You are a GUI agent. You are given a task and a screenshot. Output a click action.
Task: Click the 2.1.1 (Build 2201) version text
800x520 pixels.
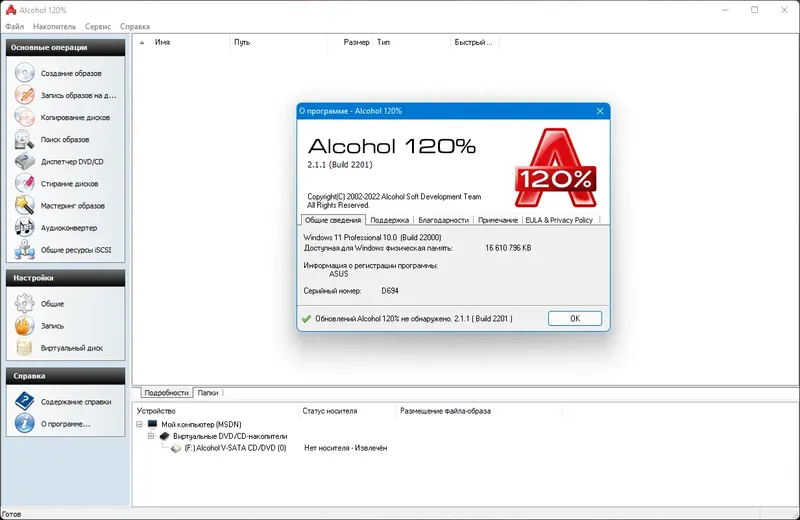pyautogui.click(x=340, y=165)
